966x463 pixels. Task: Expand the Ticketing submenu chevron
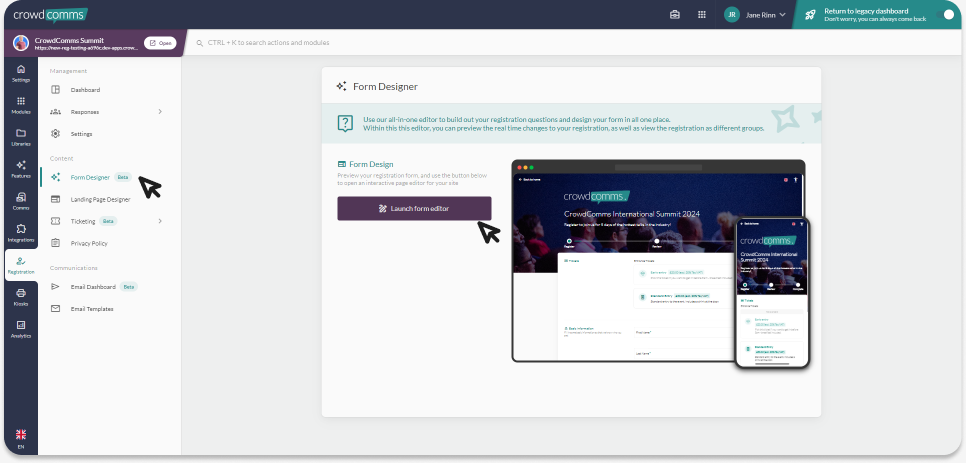[160, 221]
